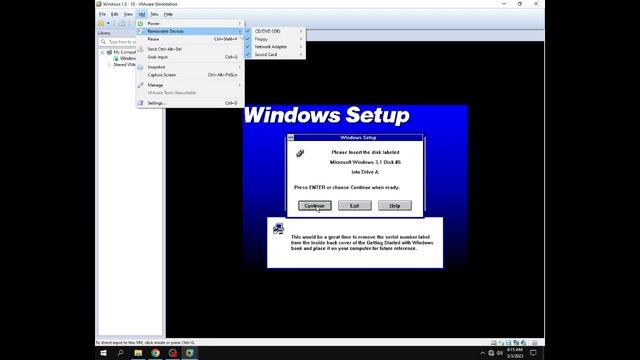Open the Help menu in VMware menu bar
640x360 pixels.
(168, 14)
